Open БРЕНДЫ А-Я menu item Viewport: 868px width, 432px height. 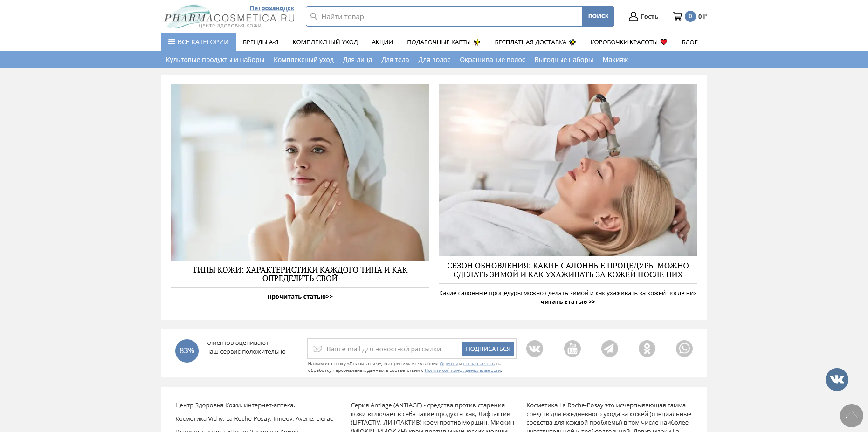[261, 42]
